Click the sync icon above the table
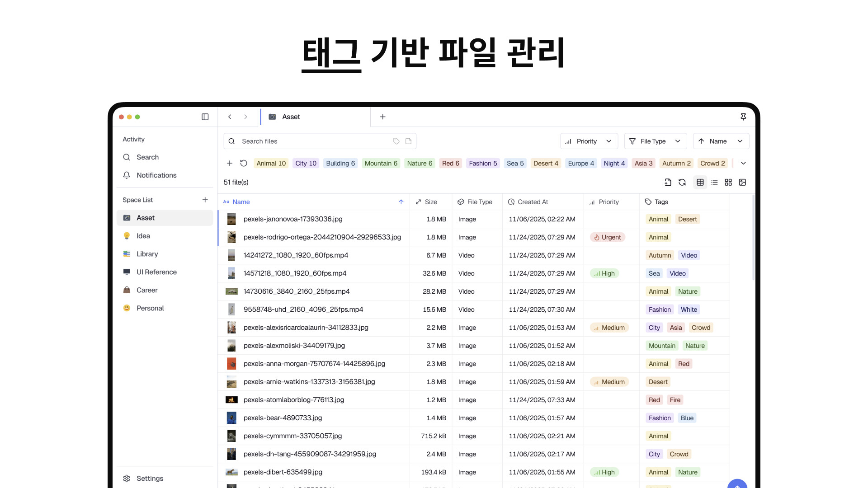 (x=682, y=183)
